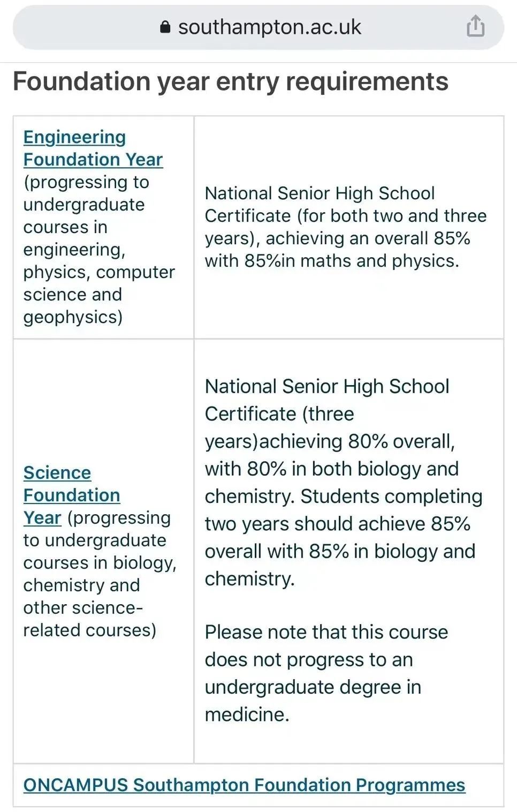Click the word 'Science' in second link

[57, 473]
